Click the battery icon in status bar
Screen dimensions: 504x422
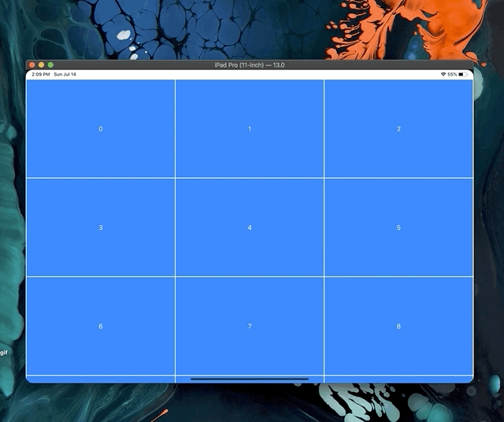pos(463,74)
